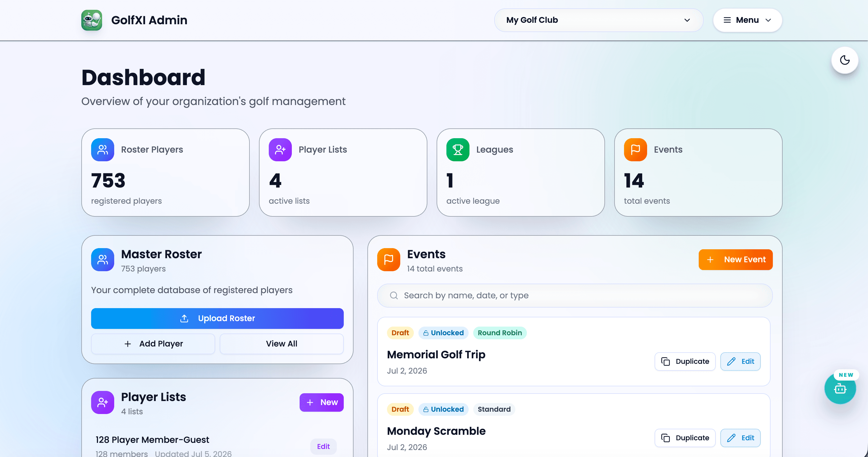
Task: Edit the Monday Scramble event
Action: pos(740,438)
